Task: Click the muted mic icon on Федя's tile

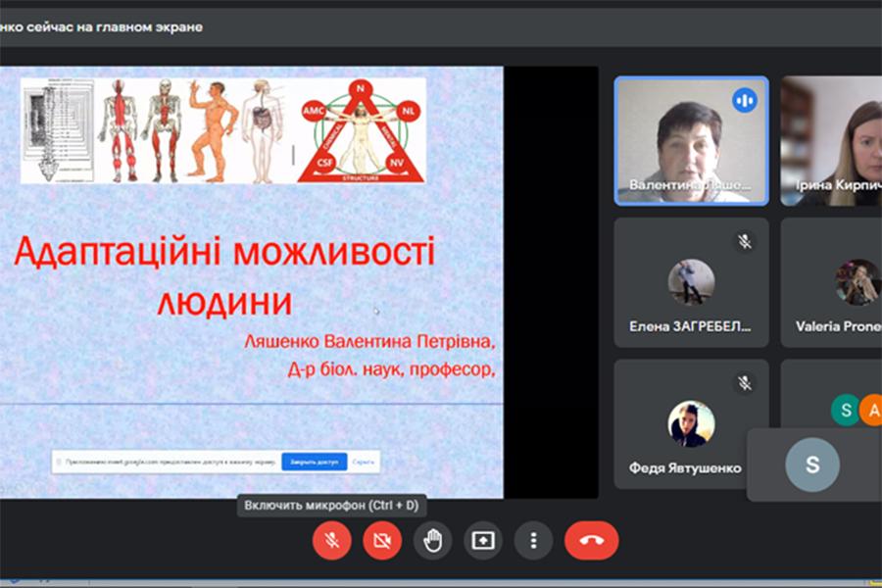Action: (745, 383)
